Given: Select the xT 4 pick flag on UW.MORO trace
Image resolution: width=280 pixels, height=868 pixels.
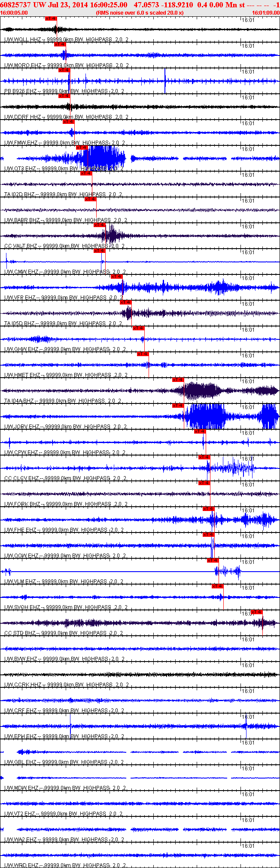Looking at the screenshot, I should coord(60,44).
